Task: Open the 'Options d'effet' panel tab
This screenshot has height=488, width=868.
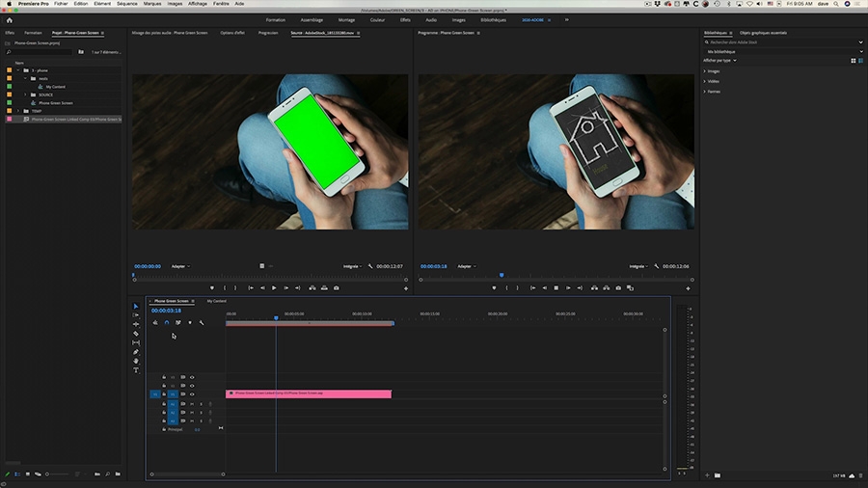Action: (232, 33)
